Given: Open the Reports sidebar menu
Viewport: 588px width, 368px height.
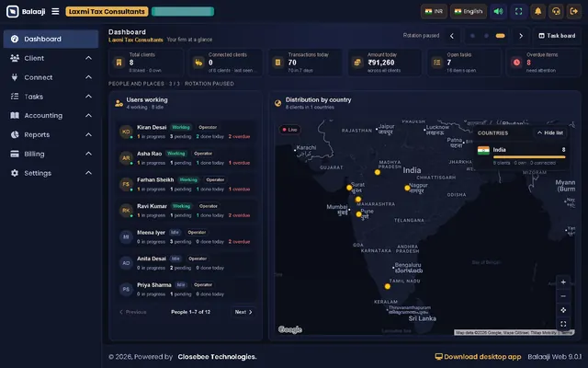Looking at the screenshot, I should coord(51,135).
